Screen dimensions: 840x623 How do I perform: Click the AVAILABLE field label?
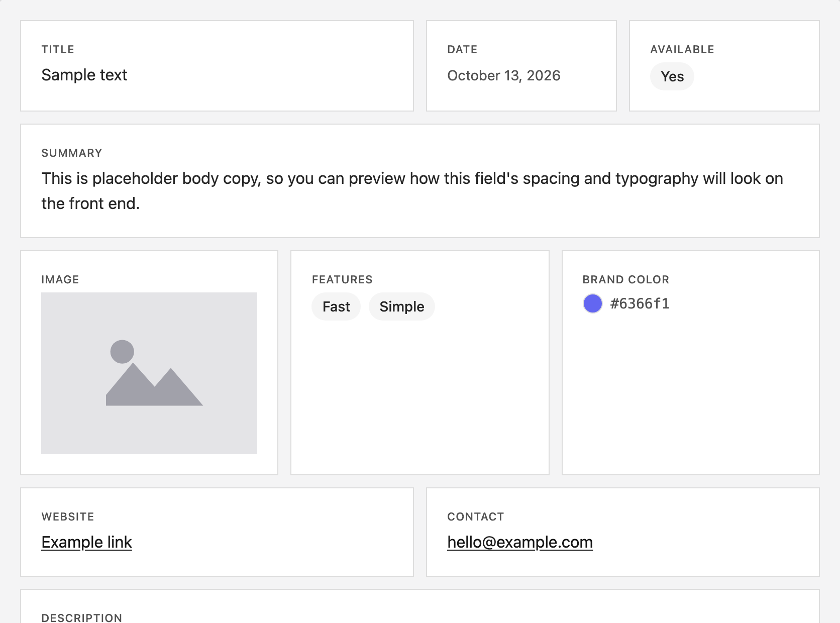(682, 49)
